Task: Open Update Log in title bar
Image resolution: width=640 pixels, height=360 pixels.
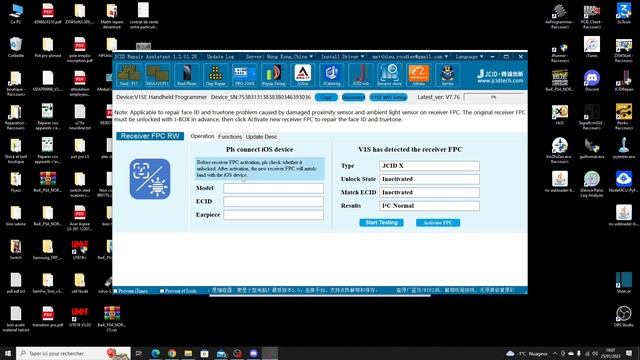Action: (x=220, y=57)
